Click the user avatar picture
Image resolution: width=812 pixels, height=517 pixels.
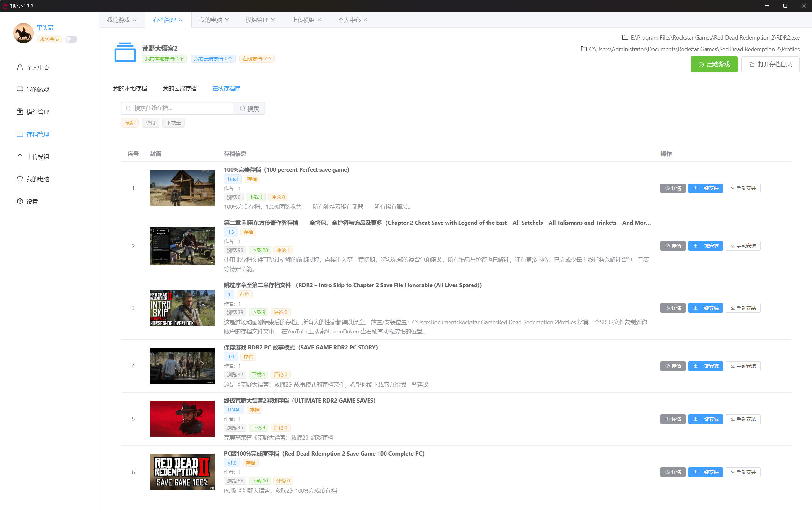click(x=23, y=33)
